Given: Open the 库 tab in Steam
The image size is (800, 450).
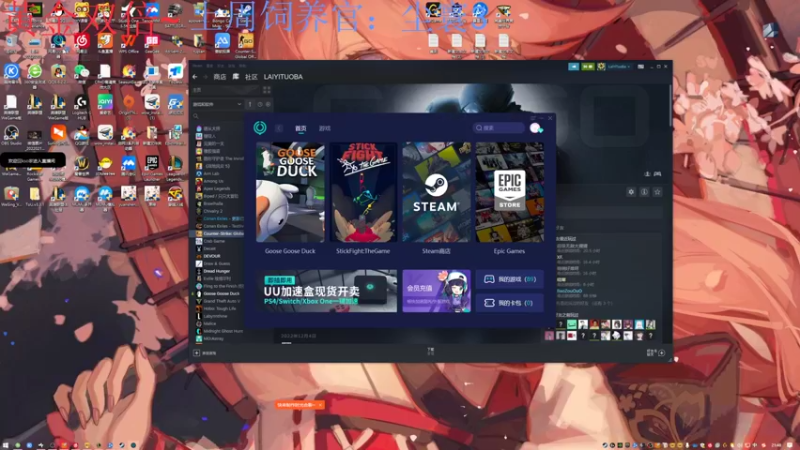Looking at the screenshot, I should pos(236,77).
